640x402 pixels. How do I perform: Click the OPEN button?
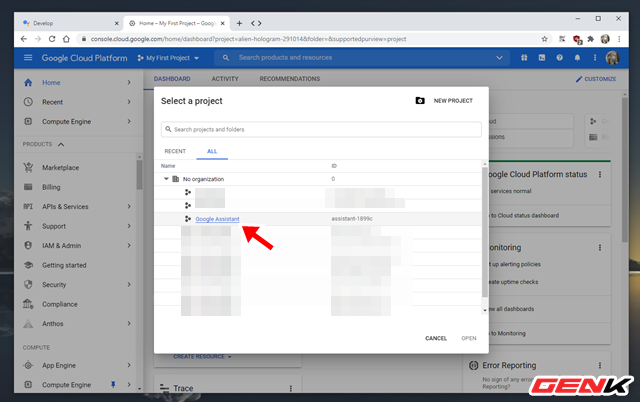(469, 338)
